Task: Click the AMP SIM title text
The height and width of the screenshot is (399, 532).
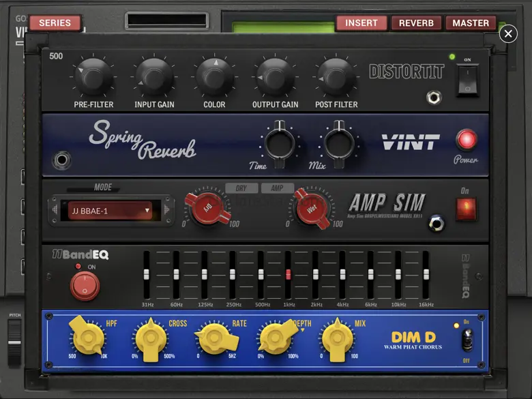Action: point(387,203)
